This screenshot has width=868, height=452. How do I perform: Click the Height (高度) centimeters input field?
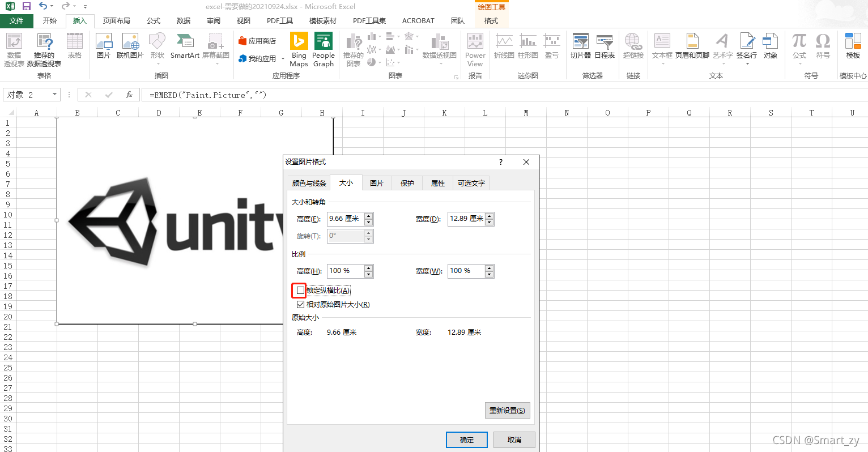tap(346, 219)
